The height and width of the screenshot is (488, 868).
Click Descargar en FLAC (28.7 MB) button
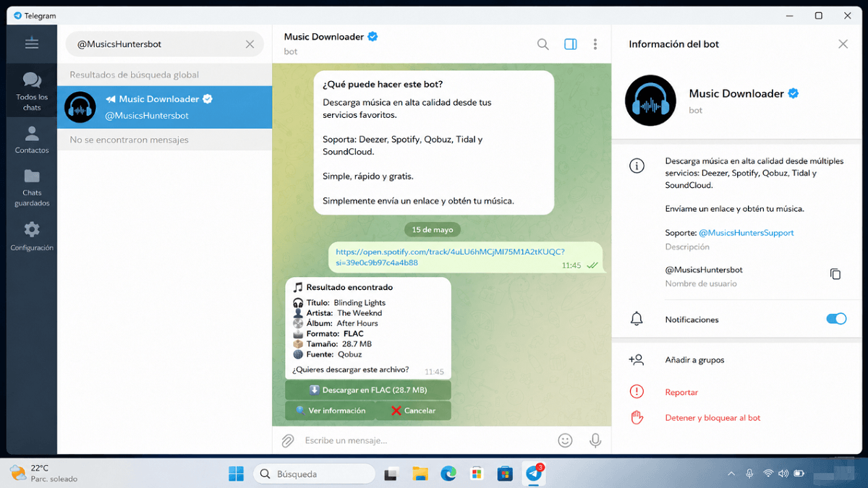368,390
